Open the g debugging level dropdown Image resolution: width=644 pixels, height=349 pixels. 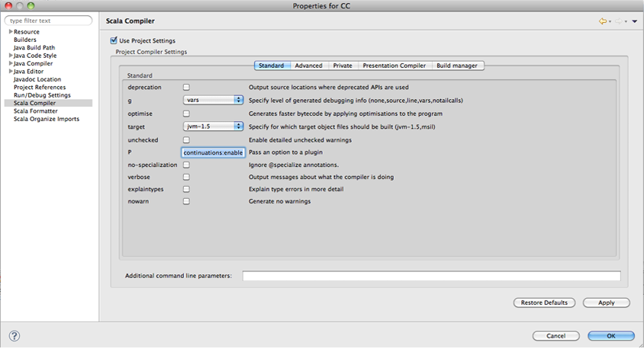point(213,100)
